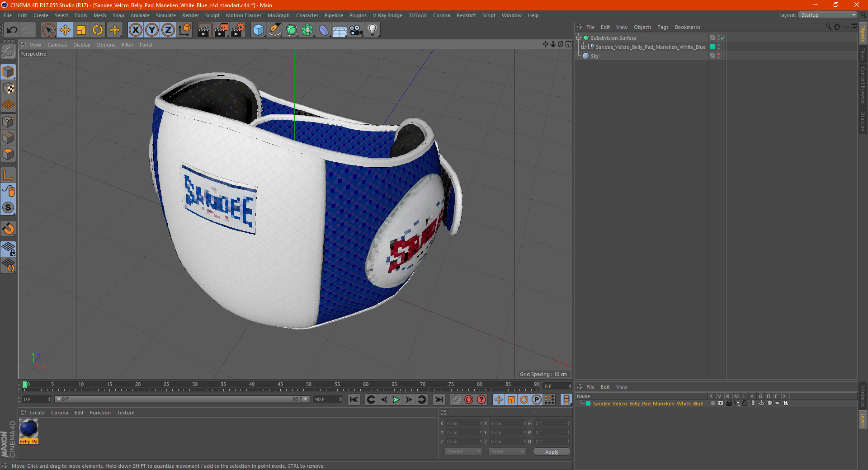Open Object Manager Tags menu
868x470 pixels.
663,27
